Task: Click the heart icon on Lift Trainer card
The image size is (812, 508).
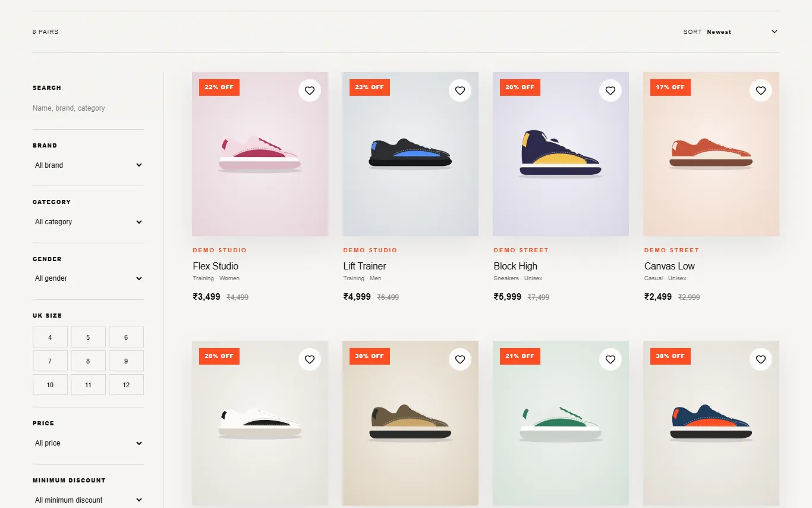Action: (460, 91)
